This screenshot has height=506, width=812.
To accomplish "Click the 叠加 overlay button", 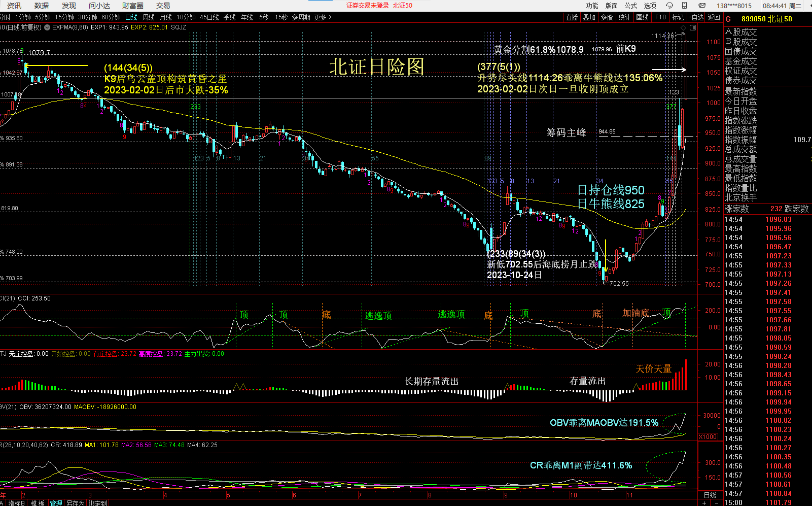I will [589, 17].
